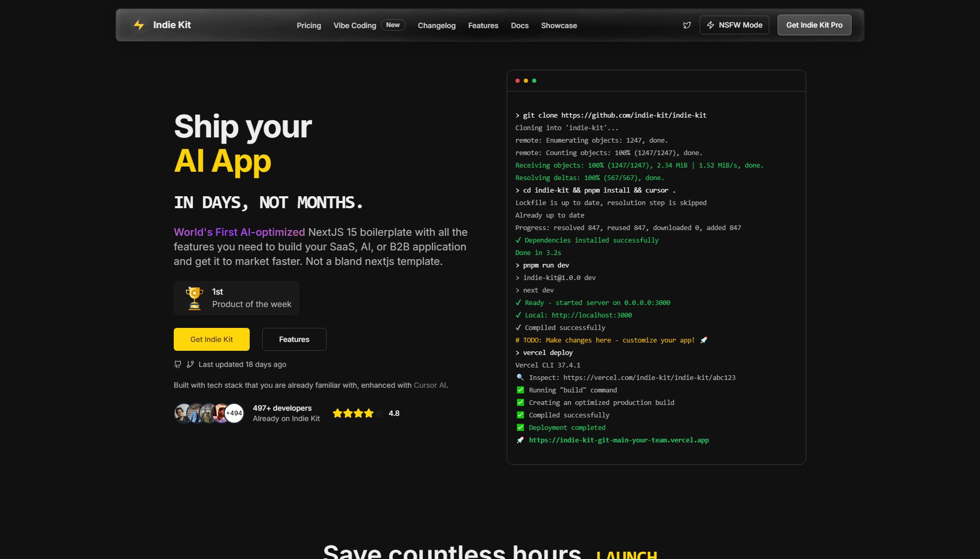Click green check beside Deployment completed

click(520, 427)
